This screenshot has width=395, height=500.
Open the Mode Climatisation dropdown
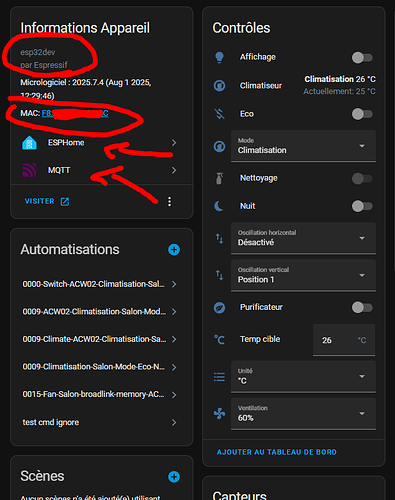303,146
